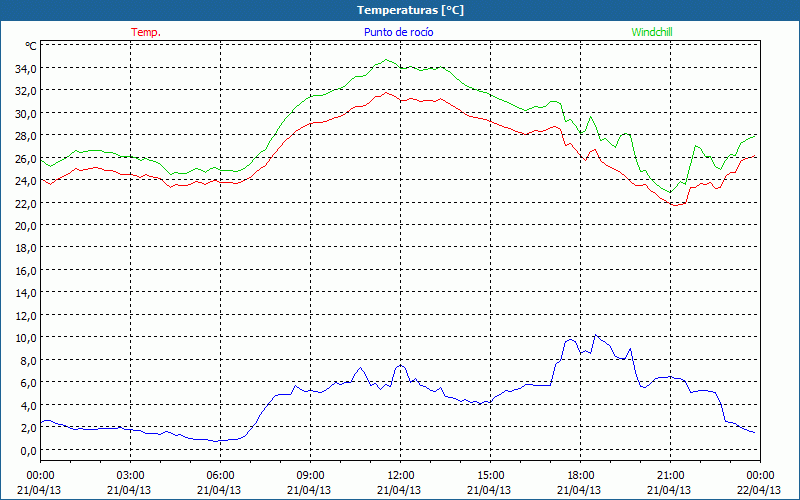Click the '2,0' y-axis value
This screenshot has width=800, height=500.
tap(28, 428)
